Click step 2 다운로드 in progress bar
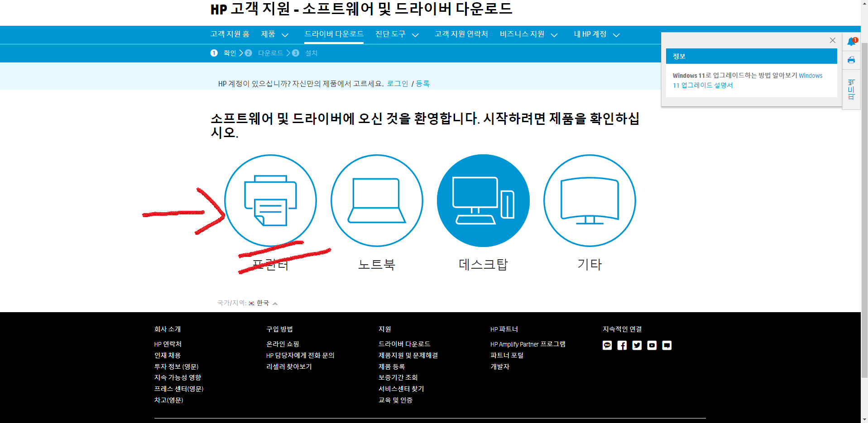 coord(264,53)
